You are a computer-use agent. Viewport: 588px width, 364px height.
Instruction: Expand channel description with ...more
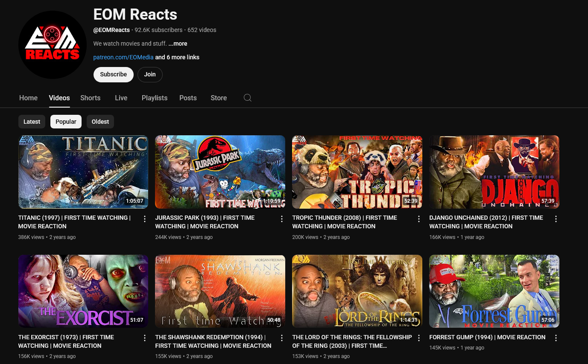coord(178,44)
